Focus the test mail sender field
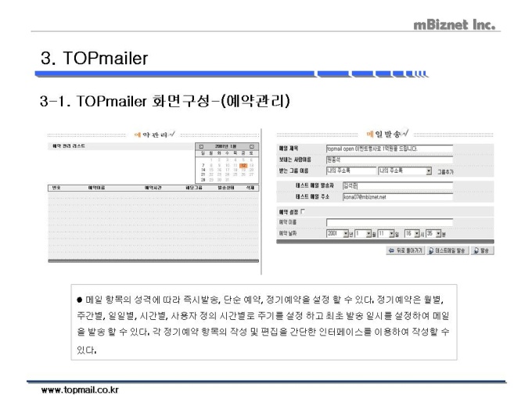The width and height of the screenshot is (532, 399). tap(397, 185)
